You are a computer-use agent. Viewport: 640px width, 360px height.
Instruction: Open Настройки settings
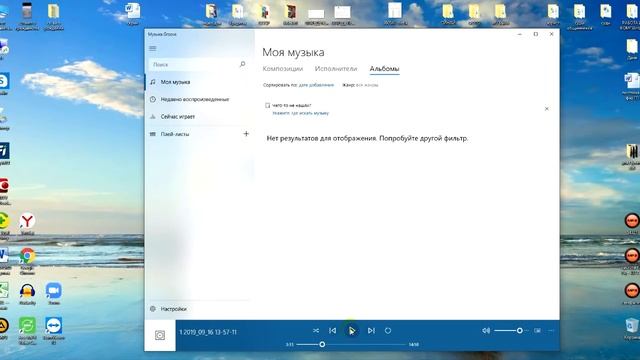click(x=198, y=309)
